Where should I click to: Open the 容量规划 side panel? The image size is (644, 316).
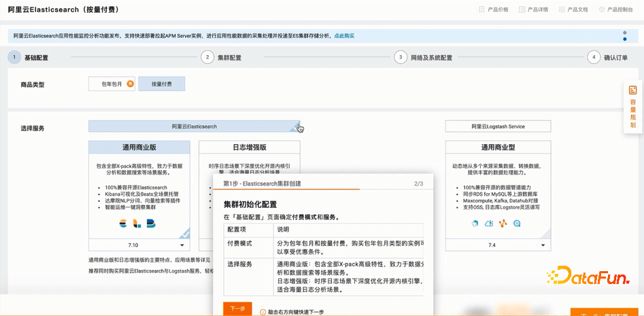(x=633, y=107)
